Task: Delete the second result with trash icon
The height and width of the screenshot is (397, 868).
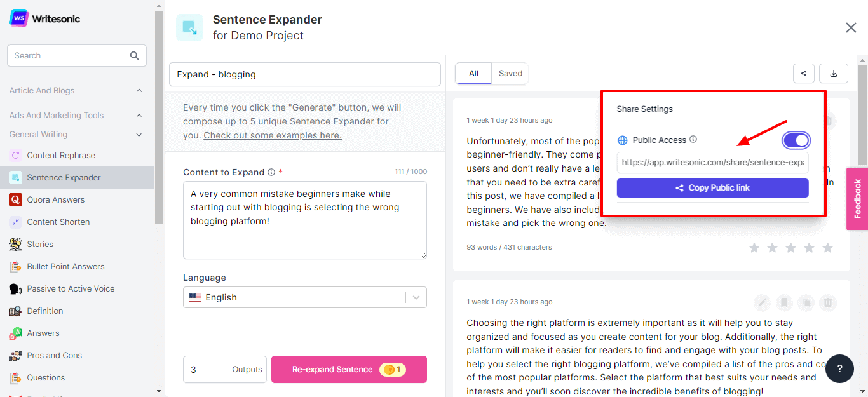Action: coord(827,302)
